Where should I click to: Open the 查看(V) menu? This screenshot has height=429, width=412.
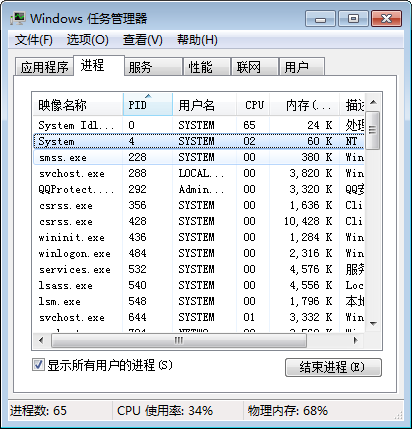pos(143,40)
